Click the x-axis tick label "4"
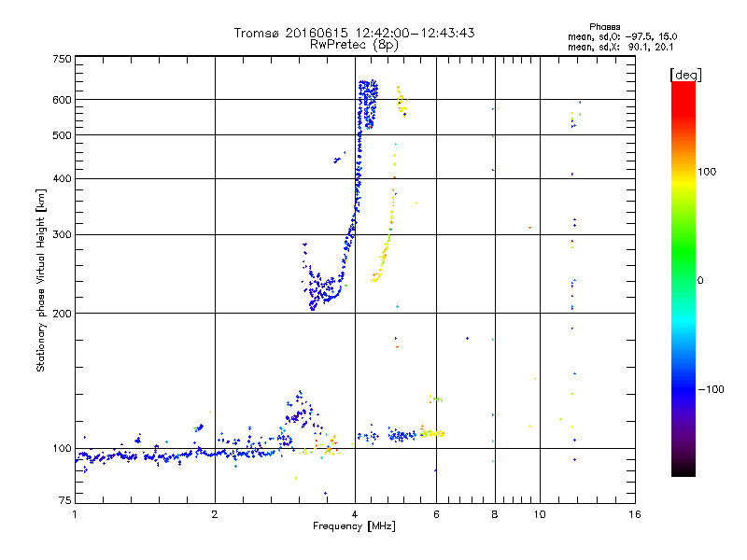 click(355, 514)
